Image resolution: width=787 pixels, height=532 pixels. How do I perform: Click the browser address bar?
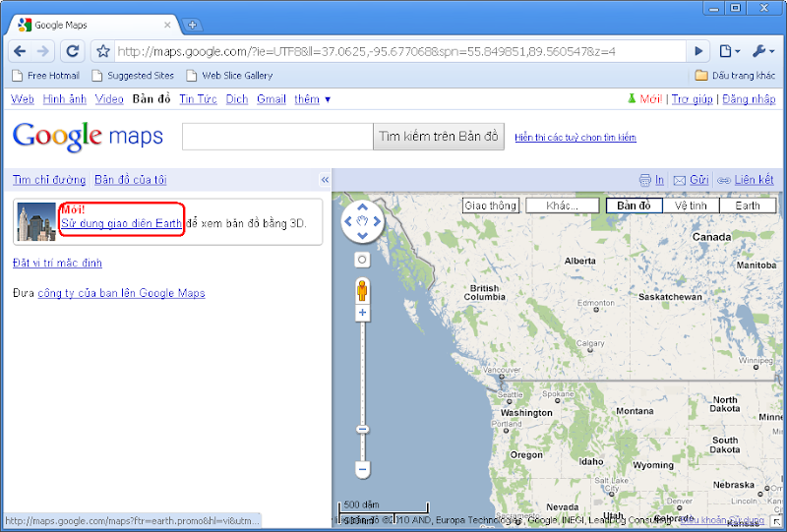[400, 51]
